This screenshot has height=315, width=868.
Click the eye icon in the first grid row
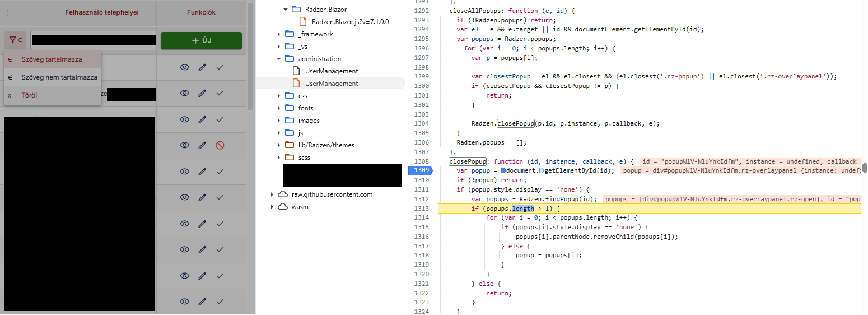pyautogui.click(x=184, y=67)
